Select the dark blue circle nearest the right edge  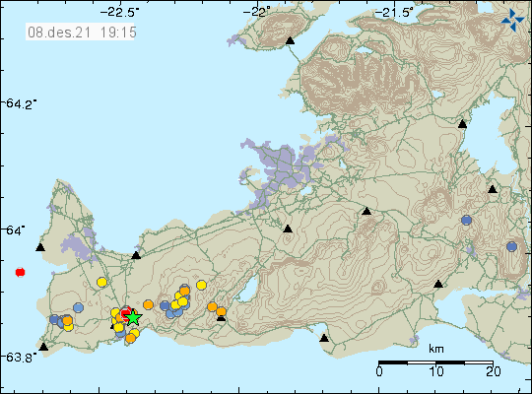click(x=511, y=246)
